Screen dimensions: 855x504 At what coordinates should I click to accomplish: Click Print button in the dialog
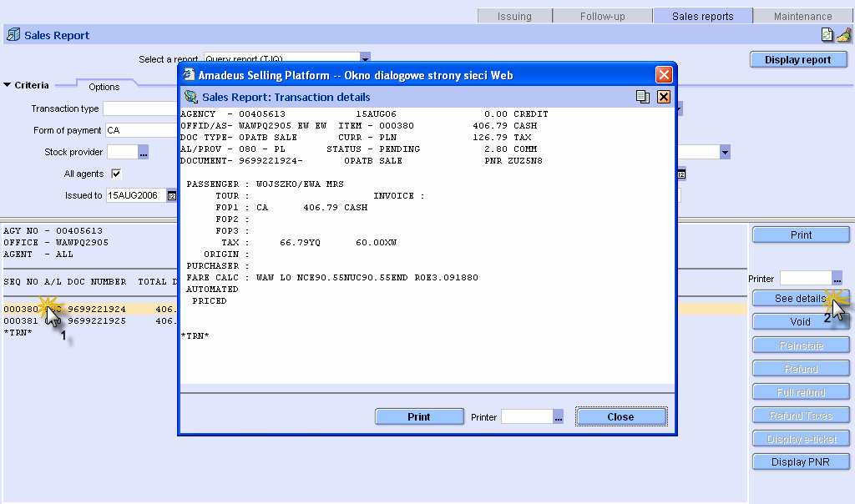[419, 417]
